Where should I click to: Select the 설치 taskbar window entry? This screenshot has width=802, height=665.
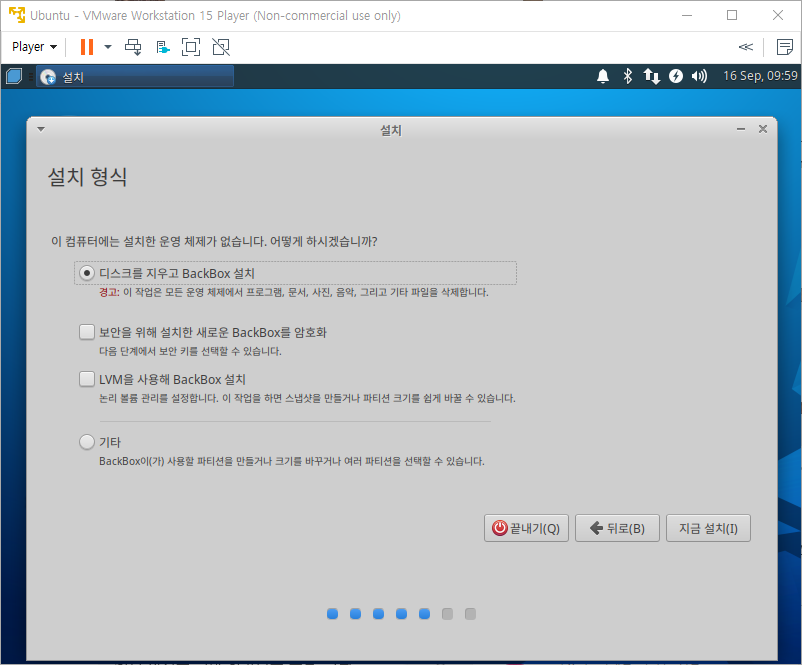pyautogui.click(x=135, y=77)
